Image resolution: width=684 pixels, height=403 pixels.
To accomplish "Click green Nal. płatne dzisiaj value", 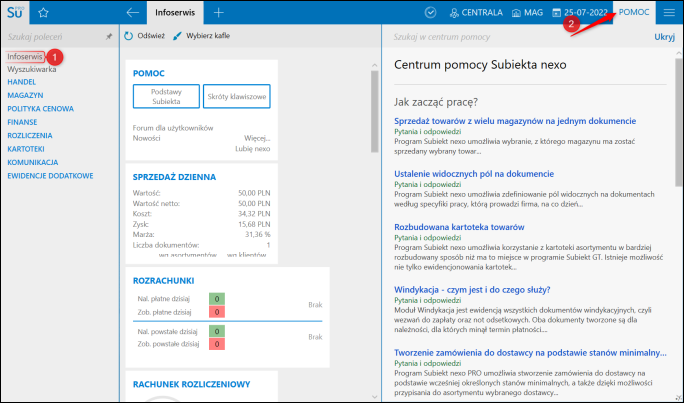I will pos(217,299).
